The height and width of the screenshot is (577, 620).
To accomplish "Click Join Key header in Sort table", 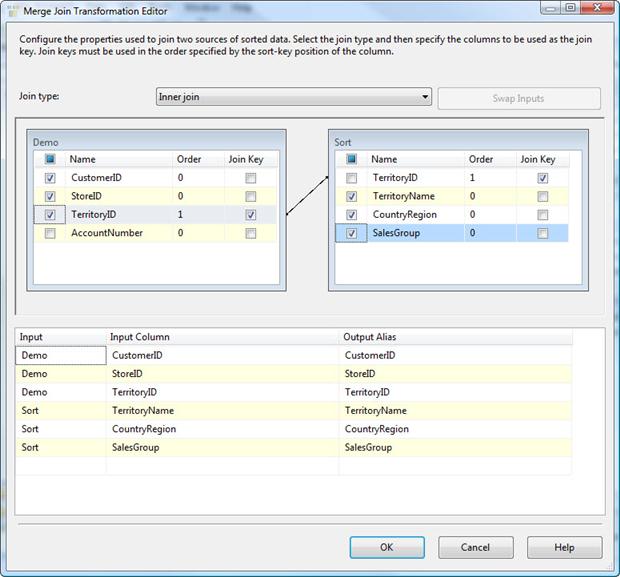I will click(542, 159).
